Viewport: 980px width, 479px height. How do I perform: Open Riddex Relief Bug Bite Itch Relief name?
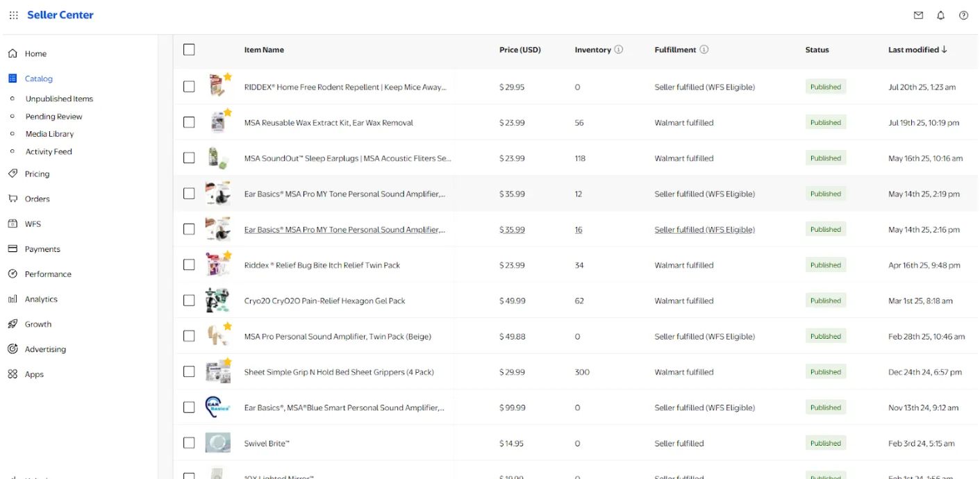(322, 265)
